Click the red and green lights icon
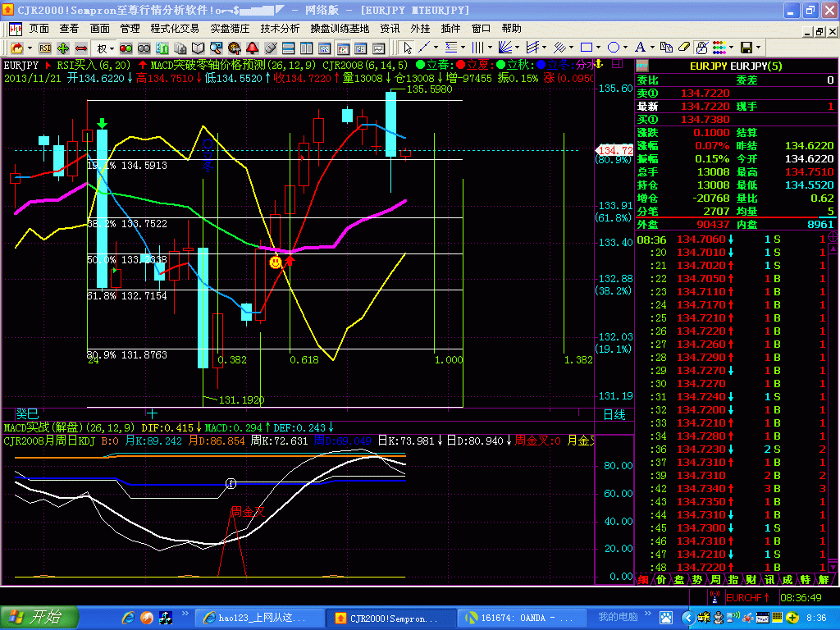 (x=126, y=48)
